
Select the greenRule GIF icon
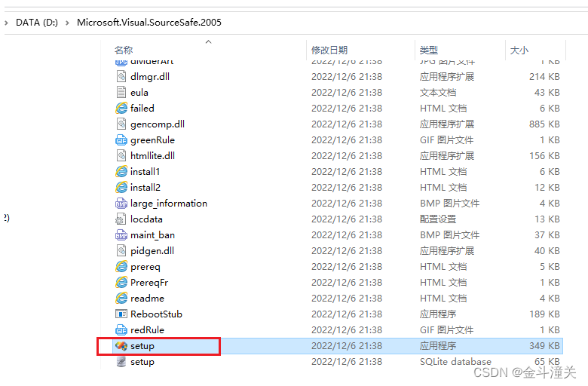point(121,140)
